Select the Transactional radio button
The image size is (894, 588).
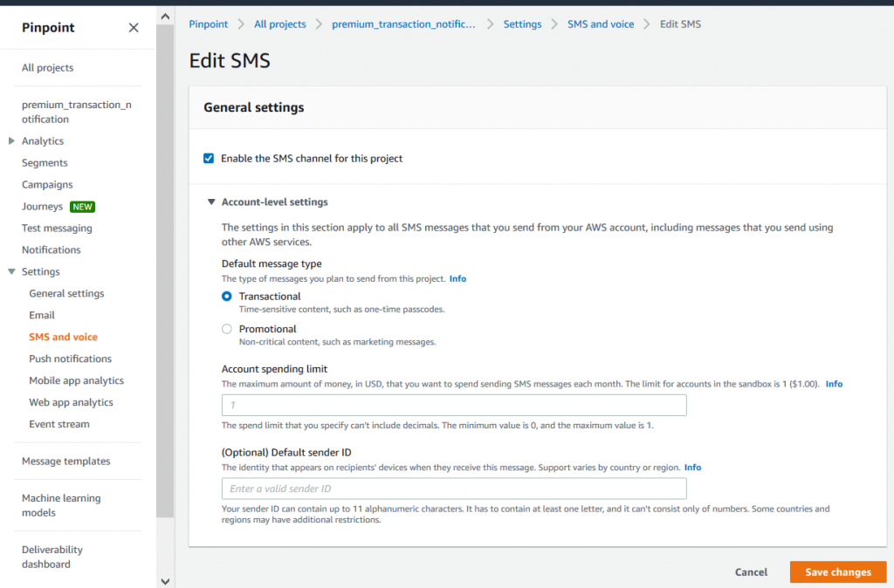click(227, 297)
